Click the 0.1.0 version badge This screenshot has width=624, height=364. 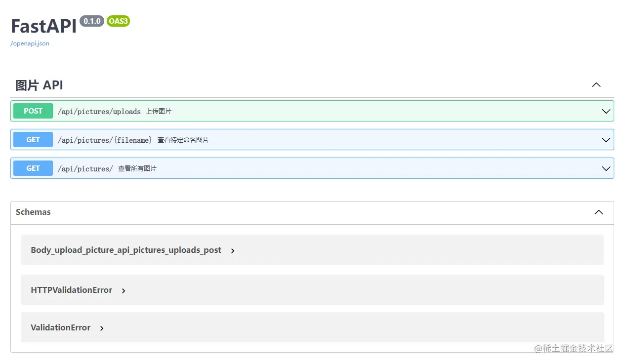(x=92, y=21)
